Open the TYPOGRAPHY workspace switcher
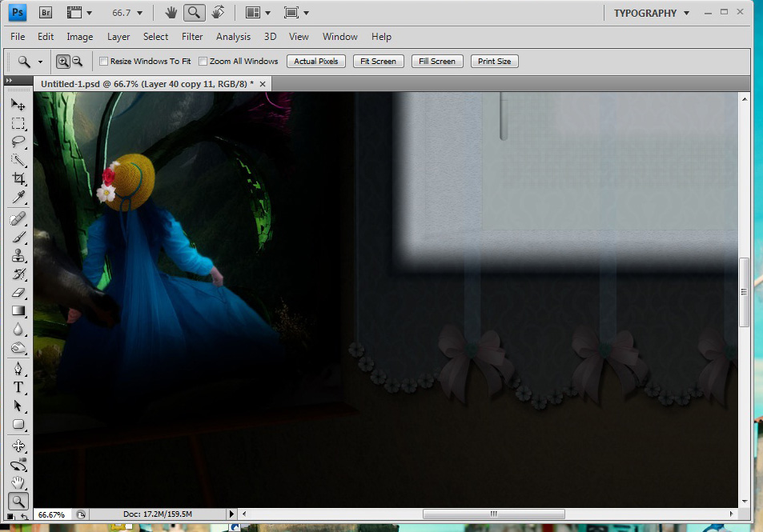Viewport: 763px width, 532px height. (x=651, y=13)
